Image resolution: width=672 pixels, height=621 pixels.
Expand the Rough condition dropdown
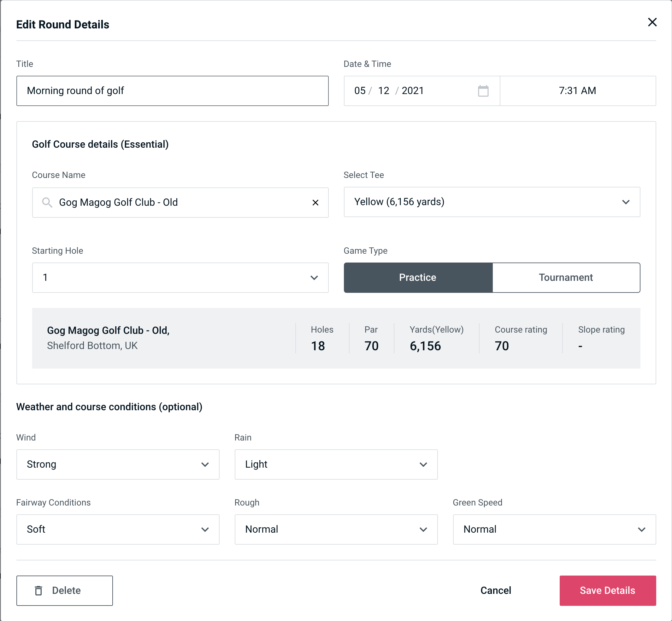pos(424,529)
